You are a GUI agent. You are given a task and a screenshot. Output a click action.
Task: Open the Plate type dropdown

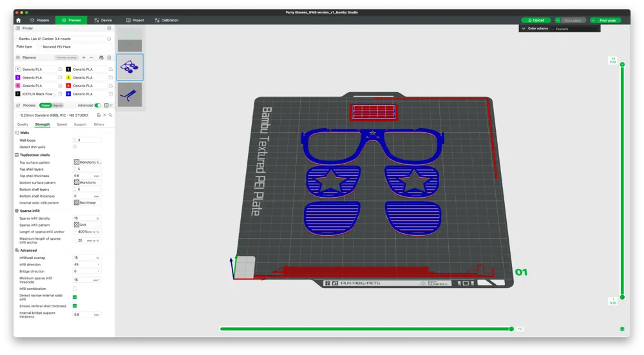click(x=74, y=47)
